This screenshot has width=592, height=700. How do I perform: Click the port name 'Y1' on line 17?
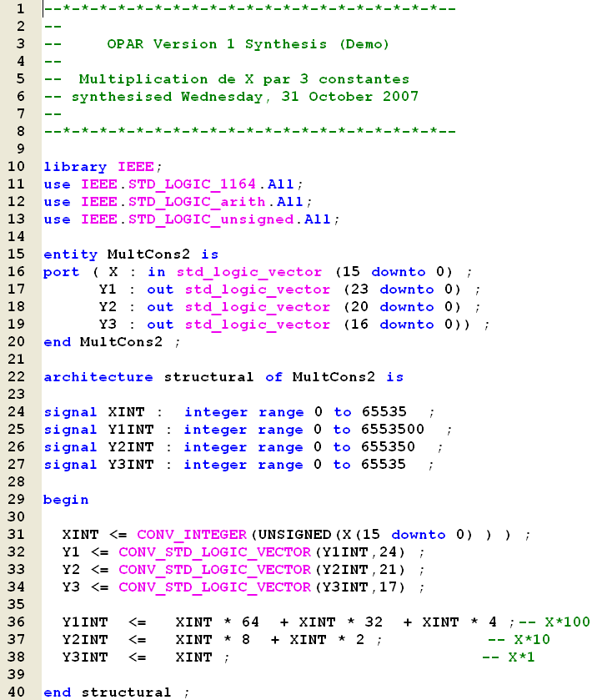click(108, 290)
